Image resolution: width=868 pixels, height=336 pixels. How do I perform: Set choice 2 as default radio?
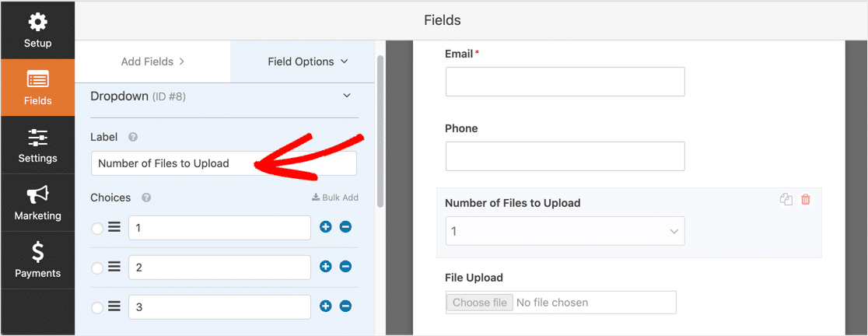coord(97,268)
